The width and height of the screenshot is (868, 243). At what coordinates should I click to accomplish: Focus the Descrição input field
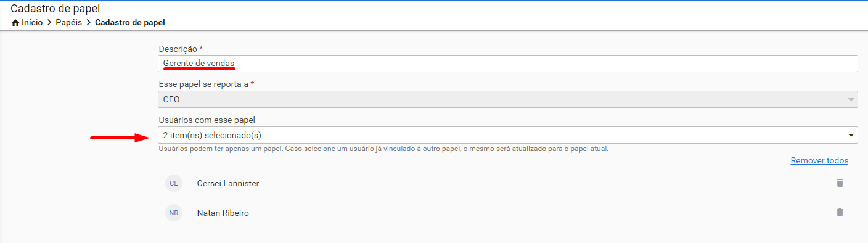pyautogui.click(x=508, y=64)
